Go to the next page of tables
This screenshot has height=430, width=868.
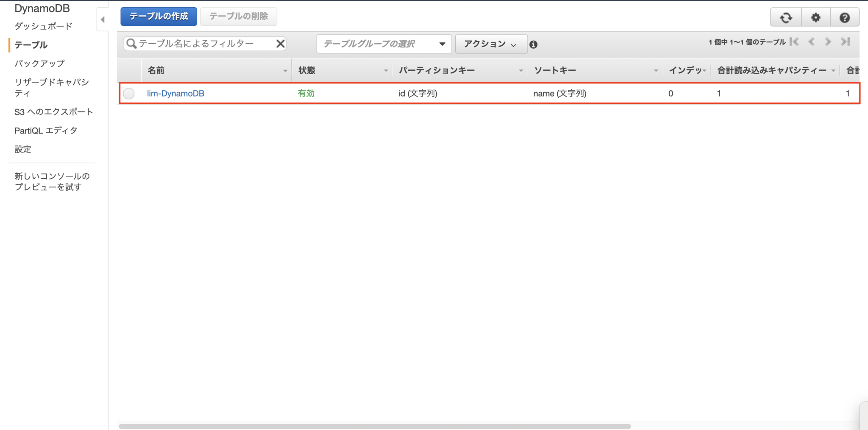(x=827, y=42)
